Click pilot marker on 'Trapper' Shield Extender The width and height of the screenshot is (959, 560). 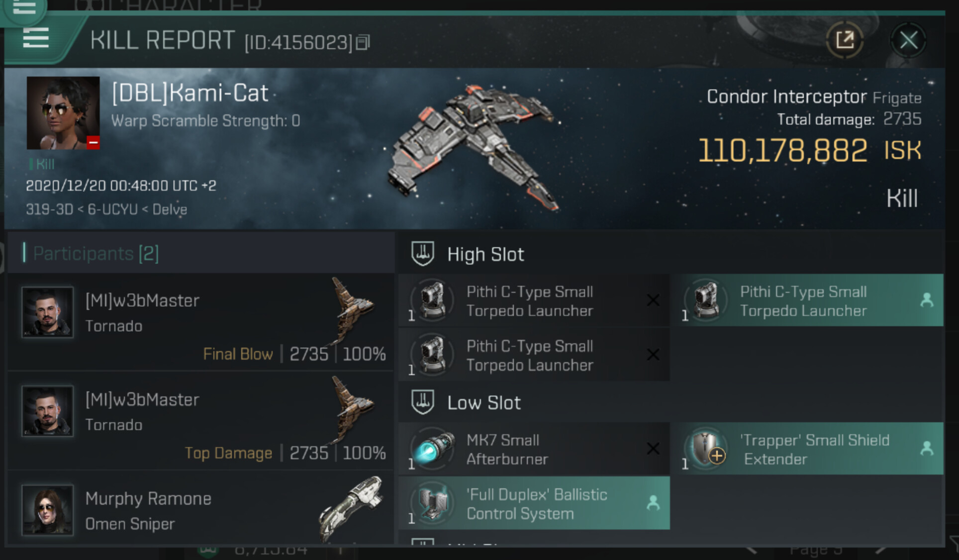tap(927, 449)
